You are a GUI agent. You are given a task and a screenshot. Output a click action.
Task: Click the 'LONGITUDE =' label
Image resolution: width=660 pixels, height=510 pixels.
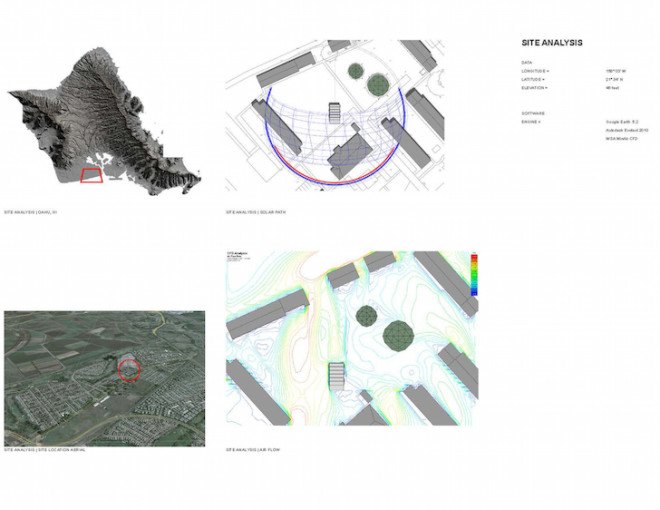535,71
